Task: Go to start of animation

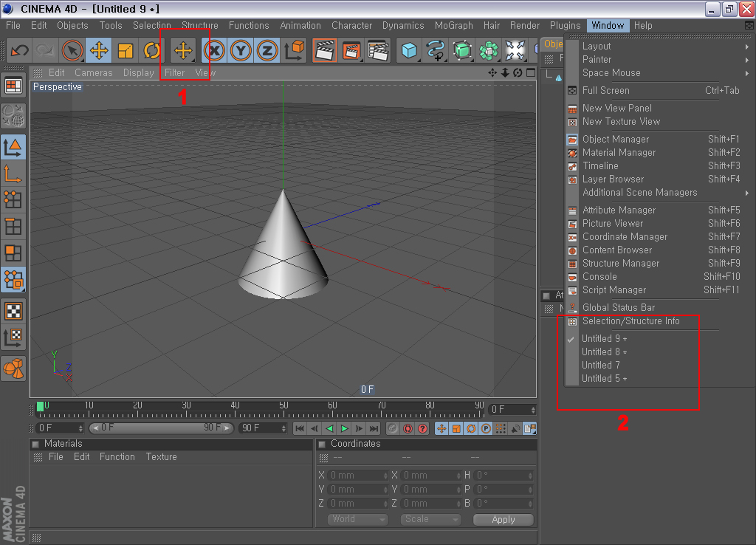Action: (300, 428)
